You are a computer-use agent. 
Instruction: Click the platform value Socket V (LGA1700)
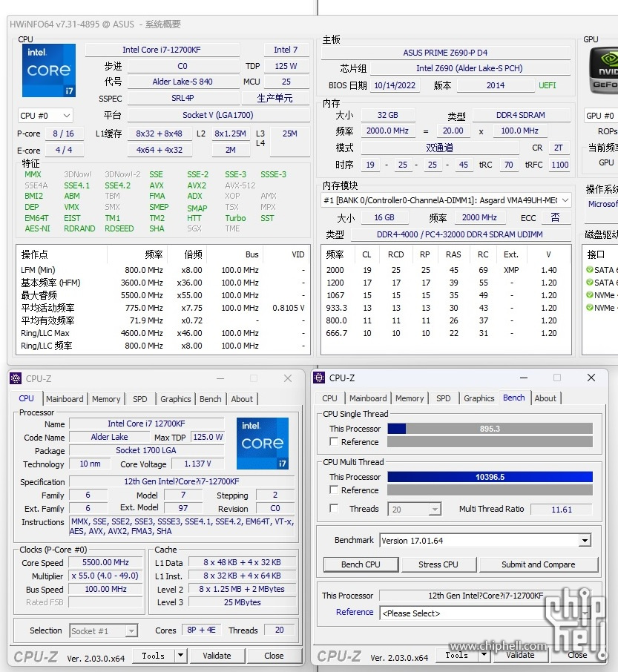[x=218, y=115]
